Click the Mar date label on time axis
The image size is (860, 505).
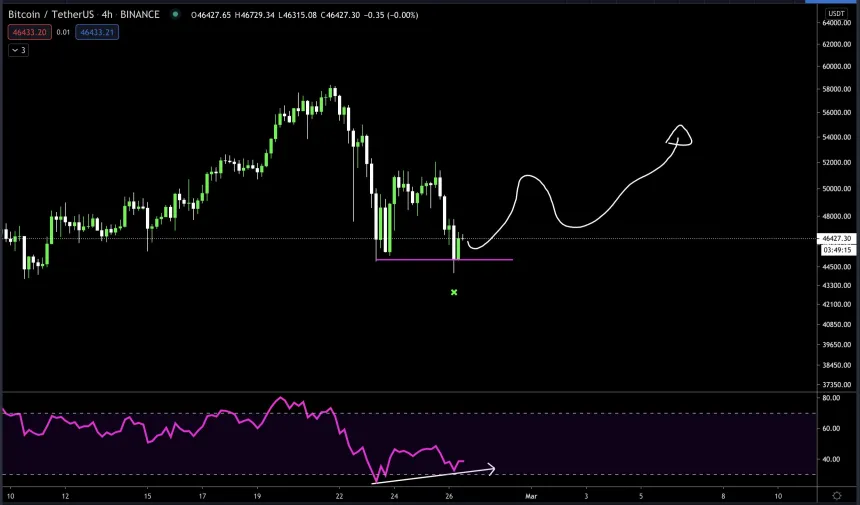point(531,496)
